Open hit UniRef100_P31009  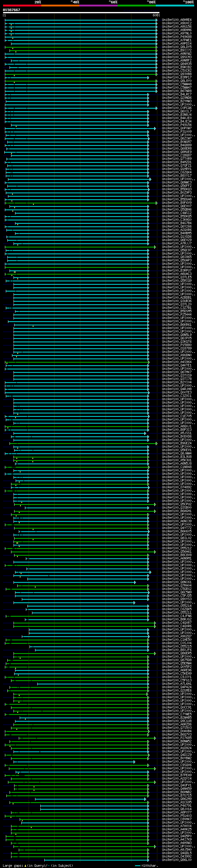pyautogui.click(x=177, y=132)
